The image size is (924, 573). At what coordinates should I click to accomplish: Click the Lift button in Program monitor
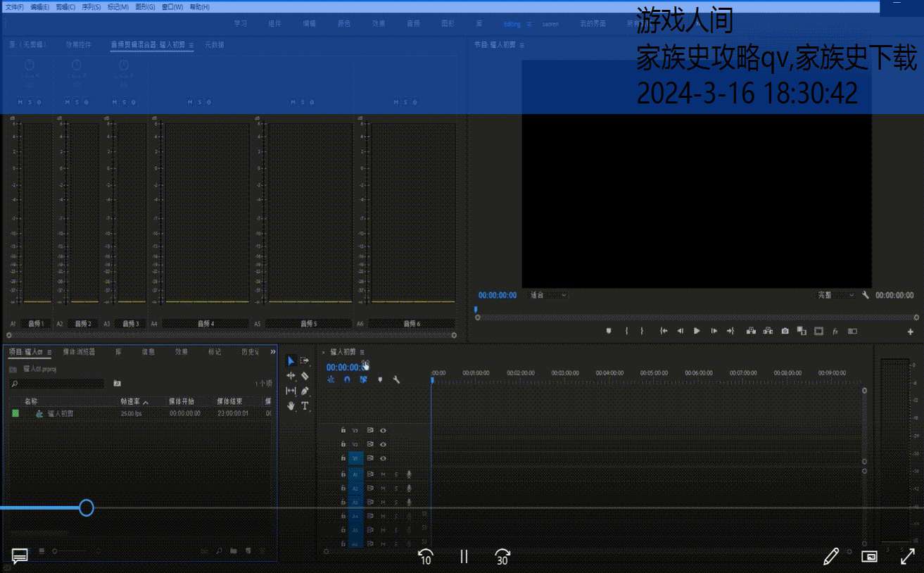751,331
